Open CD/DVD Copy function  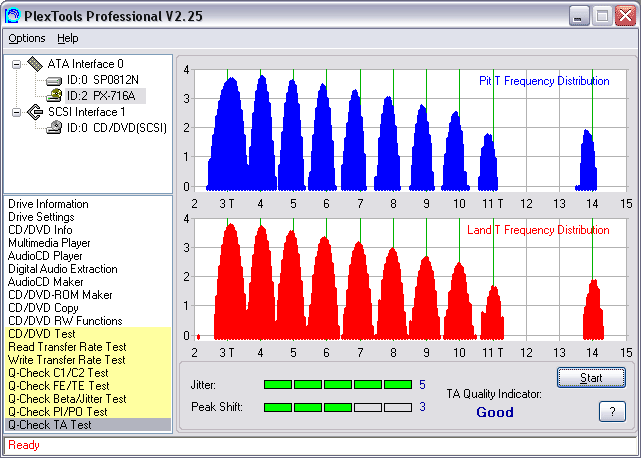(x=43, y=308)
